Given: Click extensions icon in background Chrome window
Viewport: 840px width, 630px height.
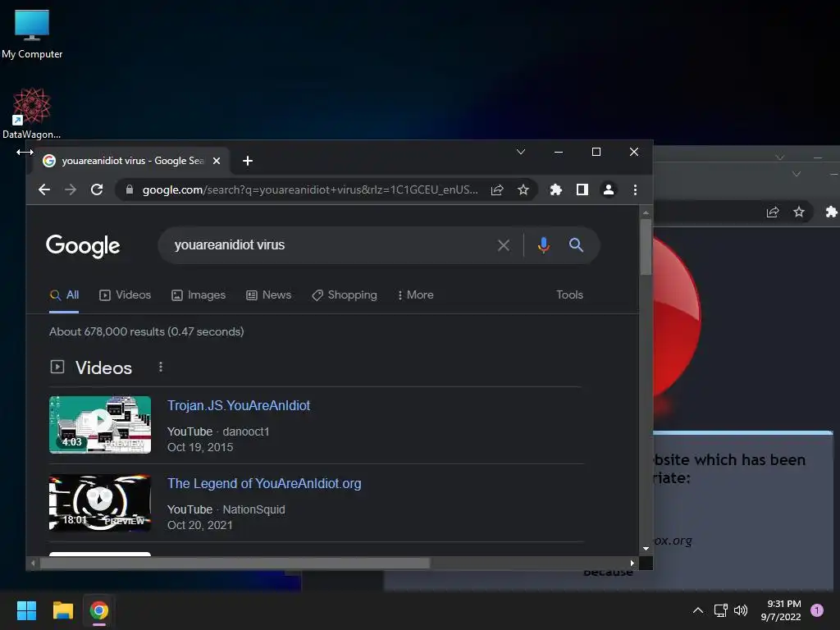Looking at the screenshot, I should [x=832, y=212].
